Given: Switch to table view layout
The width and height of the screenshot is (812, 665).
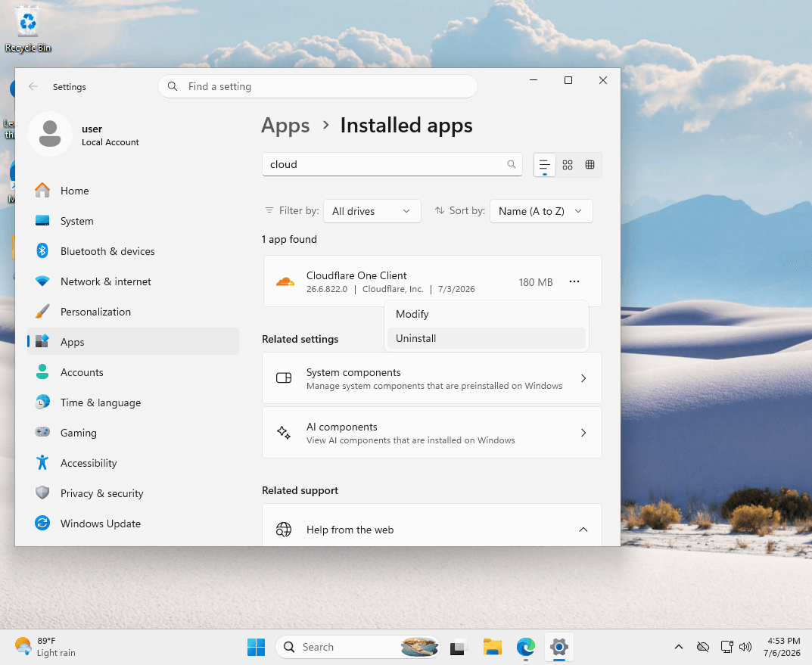Looking at the screenshot, I should (590, 165).
